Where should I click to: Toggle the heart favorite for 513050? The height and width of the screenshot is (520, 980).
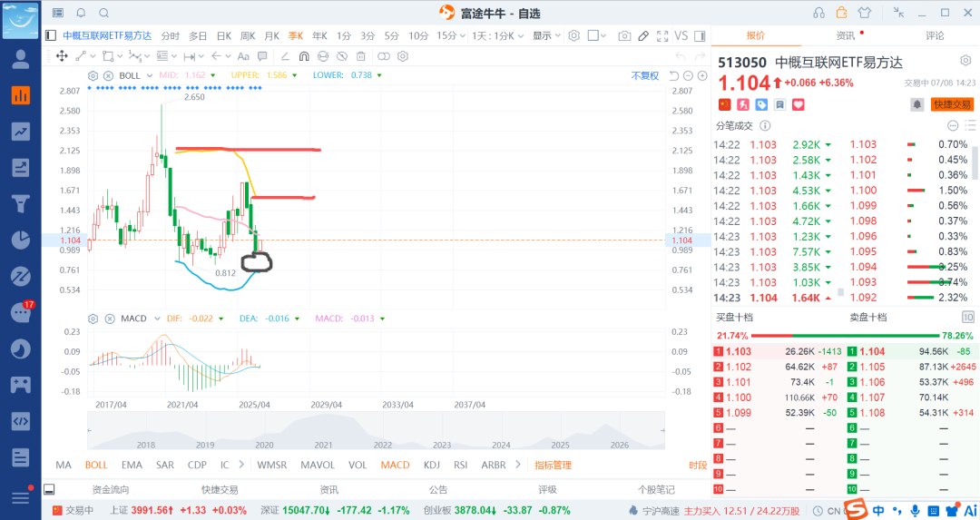tap(799, 104)
